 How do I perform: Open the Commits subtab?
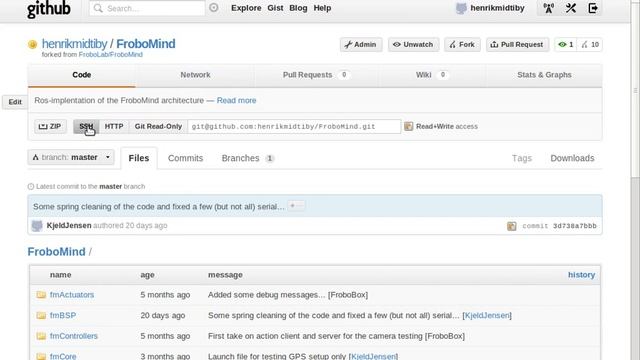pos(185,158)
